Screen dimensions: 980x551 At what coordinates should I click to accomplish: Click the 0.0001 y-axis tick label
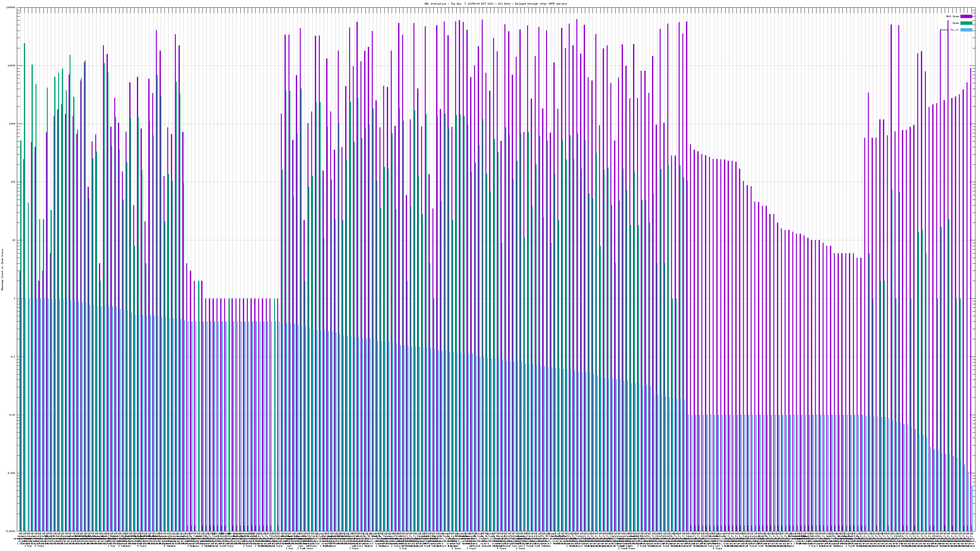pos(11,531)
